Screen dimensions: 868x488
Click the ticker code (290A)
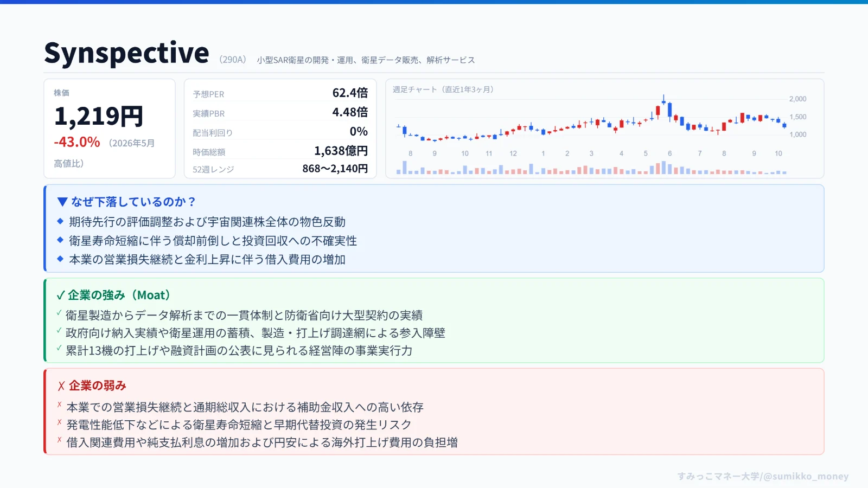pos(233,60)
